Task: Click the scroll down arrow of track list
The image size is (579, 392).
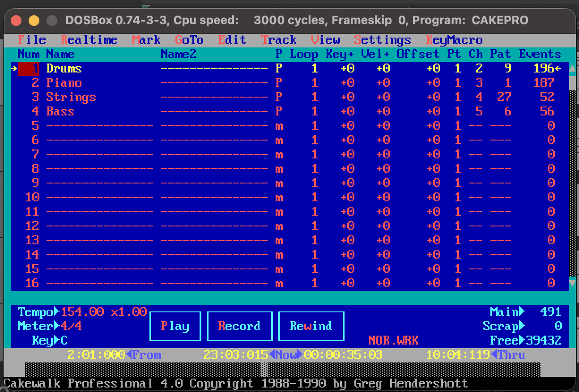Action: [572, 283]
